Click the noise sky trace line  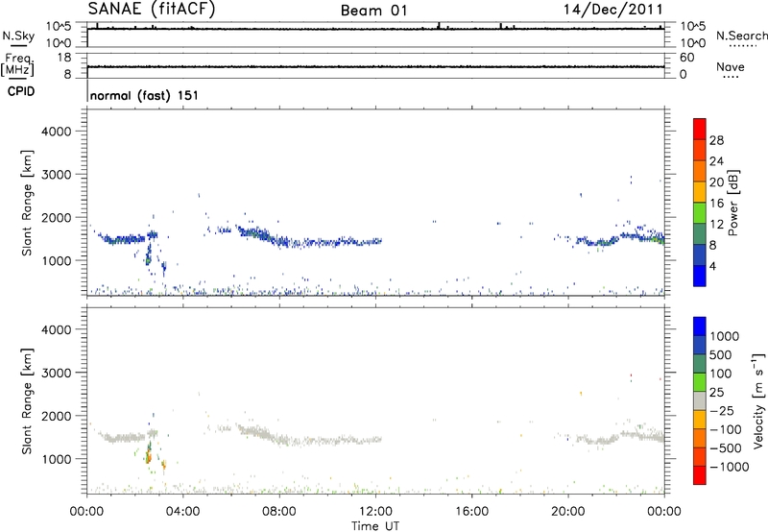click(375, 29)
